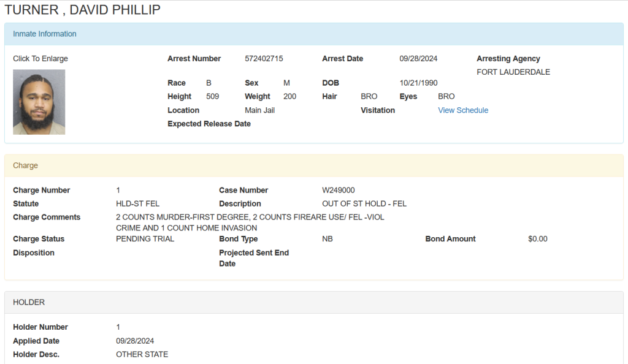Open the View Schedule visitation link
Screen dimensions: 628x364
click(x=462, y=110)
